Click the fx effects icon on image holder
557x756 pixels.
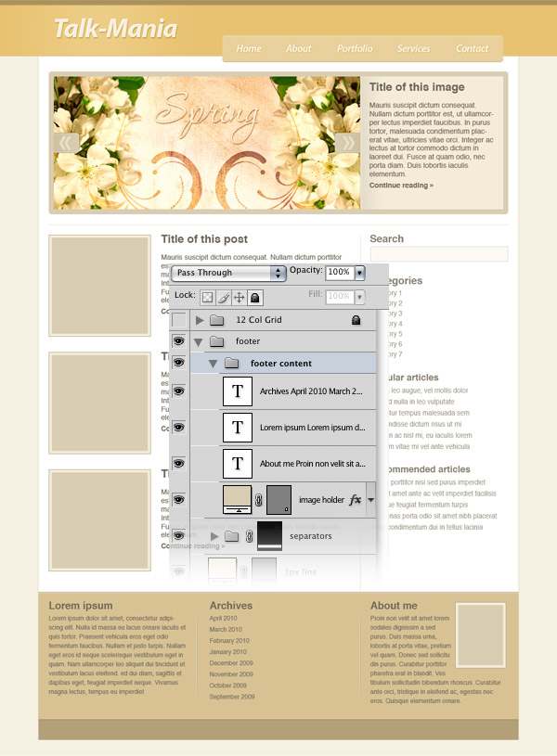(356, 499)
